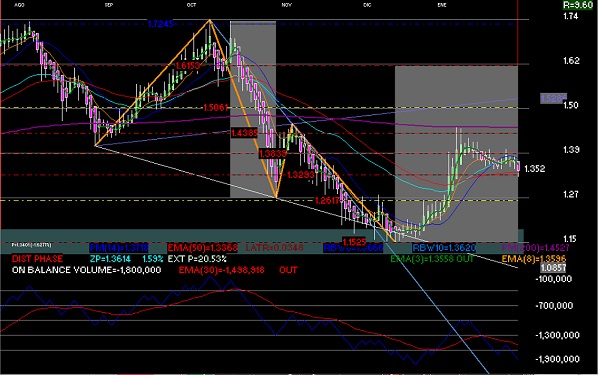
Task: Select the EMA(50)=1.3368 indicator text
Action: pyautogui.click(x=202, y=248)
